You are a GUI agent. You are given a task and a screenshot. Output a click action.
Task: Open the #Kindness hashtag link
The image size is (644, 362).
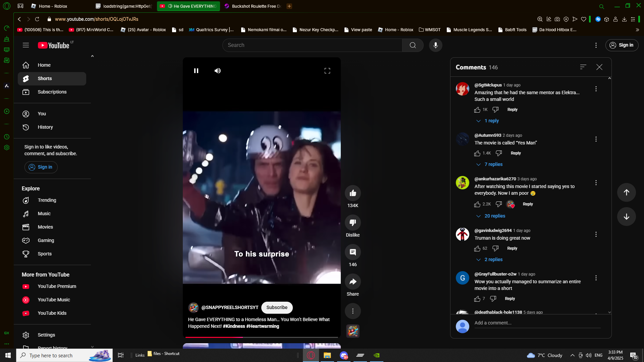(x=234, y=326)
